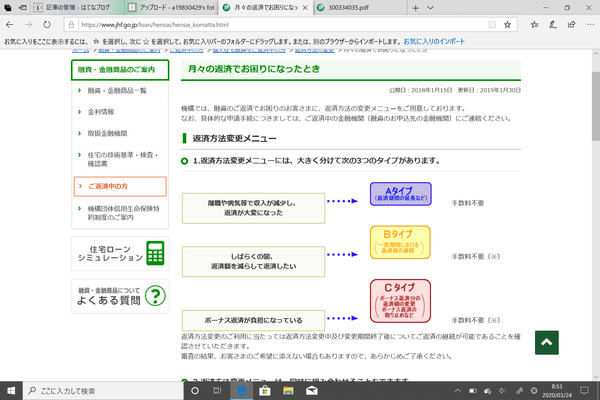Click the 返済方法変更メニュー section heading

234,139
